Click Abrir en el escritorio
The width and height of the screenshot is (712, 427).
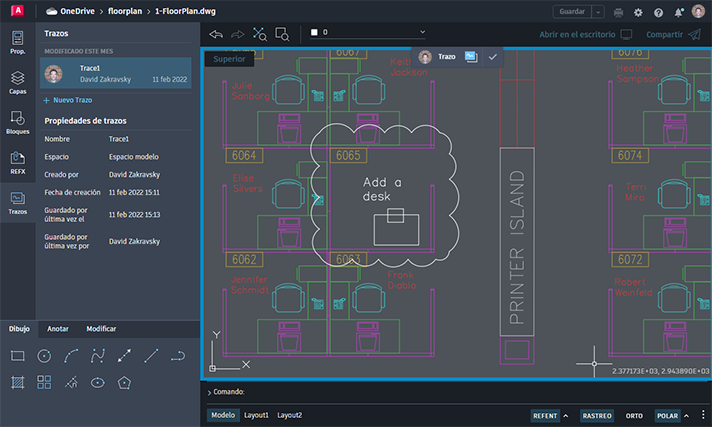tap(586, 35)
